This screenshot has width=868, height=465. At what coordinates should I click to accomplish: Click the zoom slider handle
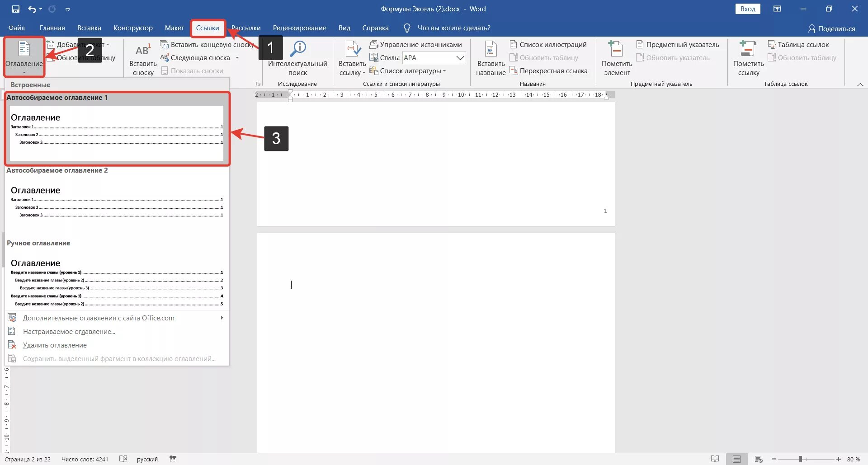(800, 459)
